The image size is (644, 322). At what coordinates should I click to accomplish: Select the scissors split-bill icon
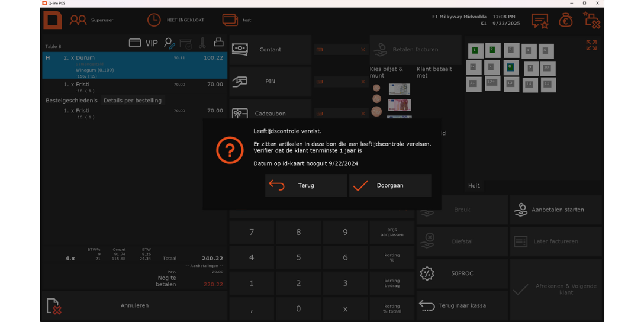click(x=202, y=43)
